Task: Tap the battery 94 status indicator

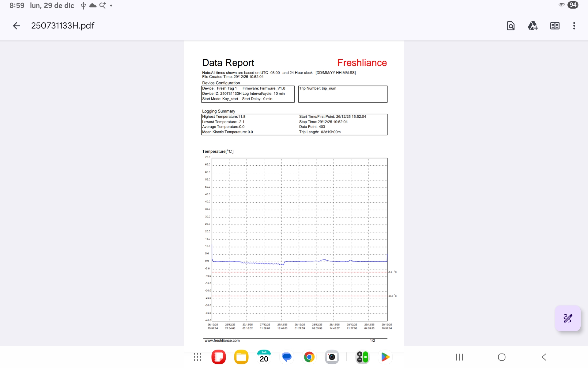Action: (x=573, y=5)
